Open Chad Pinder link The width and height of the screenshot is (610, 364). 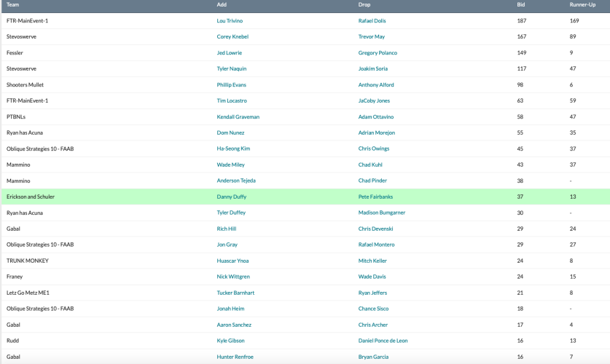pos(372,181)
